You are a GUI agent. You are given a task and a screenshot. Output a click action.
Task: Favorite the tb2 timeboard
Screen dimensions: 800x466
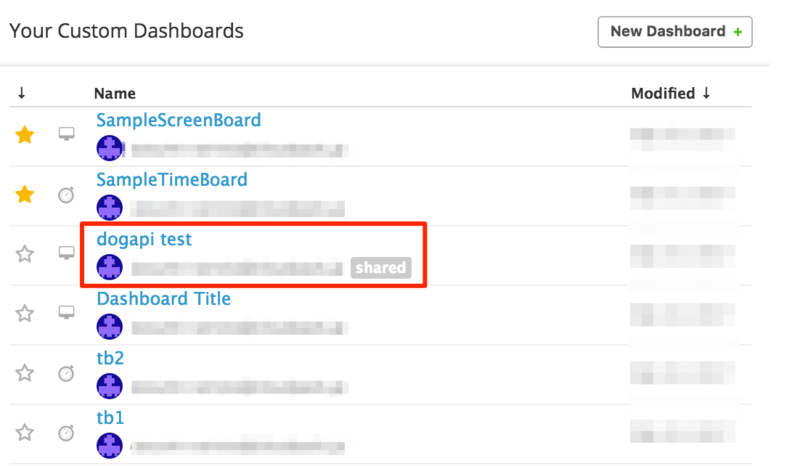coord(24,373)
